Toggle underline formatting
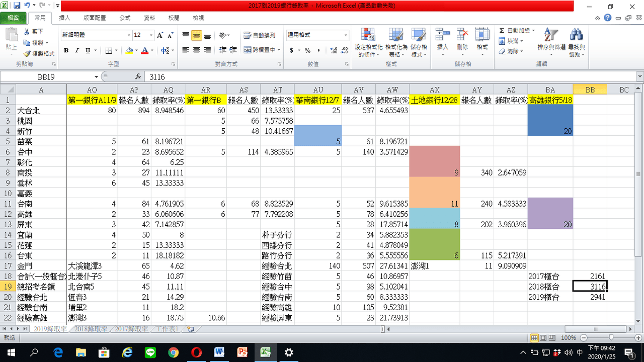This screenshot has width=644, height=362. click(x=88, y=50)
